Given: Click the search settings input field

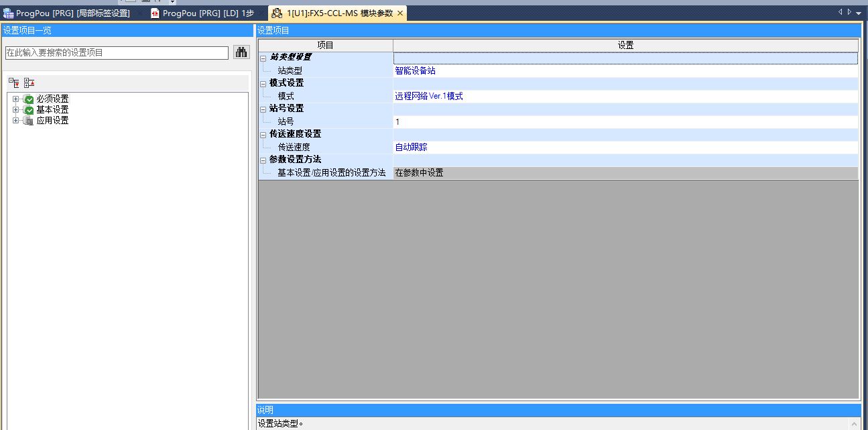Looking at the screenshot, I should click(117, 53).
